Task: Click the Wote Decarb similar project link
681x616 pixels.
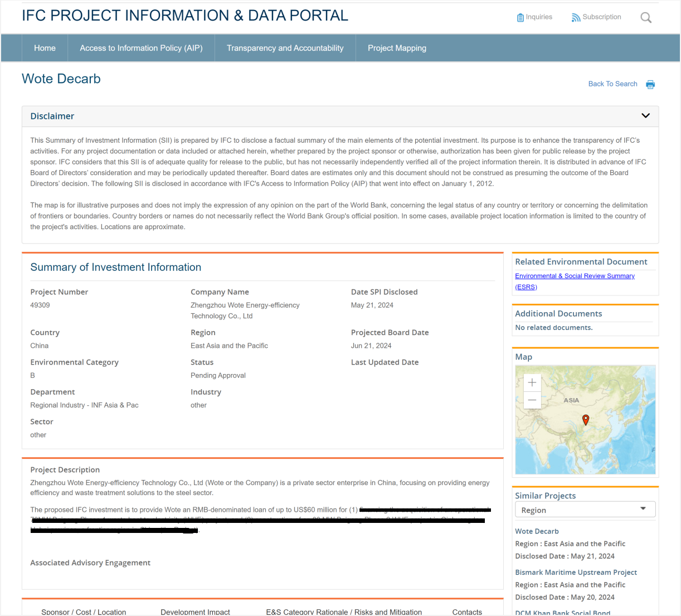Action: [537, 531]
